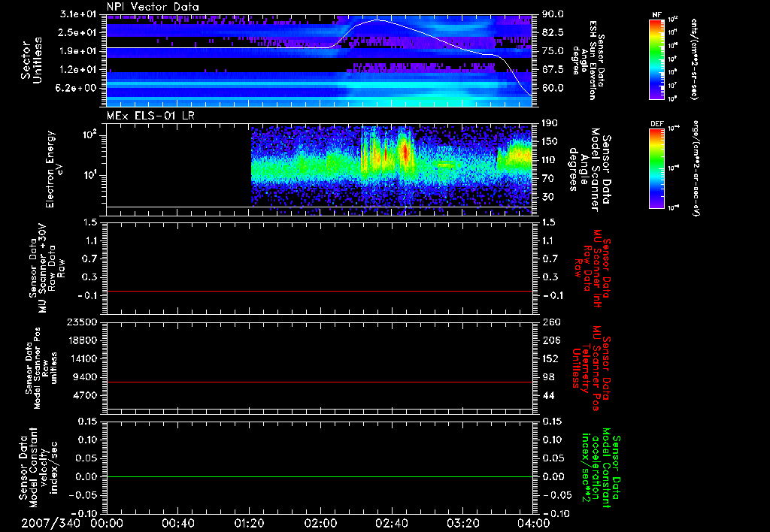Click the red line in the Model Scanner Pos plot
Image resolution: width=770 pixels, height=532 pixels.
pos(320,382)
